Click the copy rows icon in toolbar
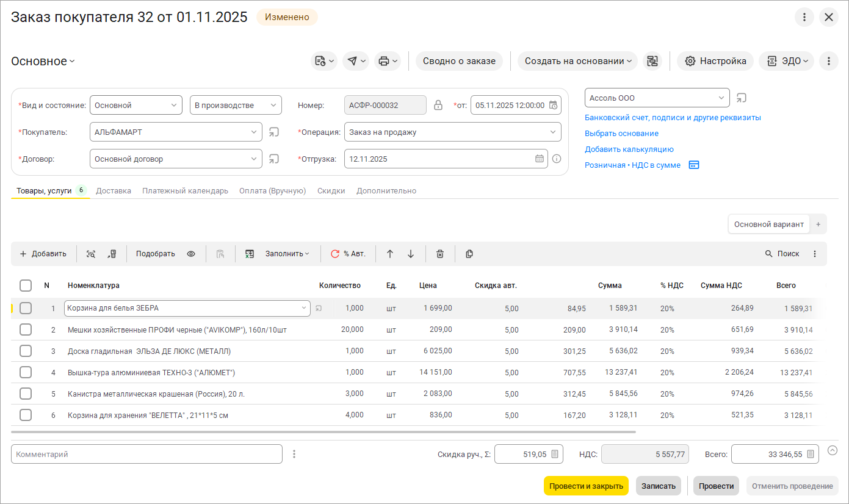Viewport: 849px width, 504px height. (469, 254)
